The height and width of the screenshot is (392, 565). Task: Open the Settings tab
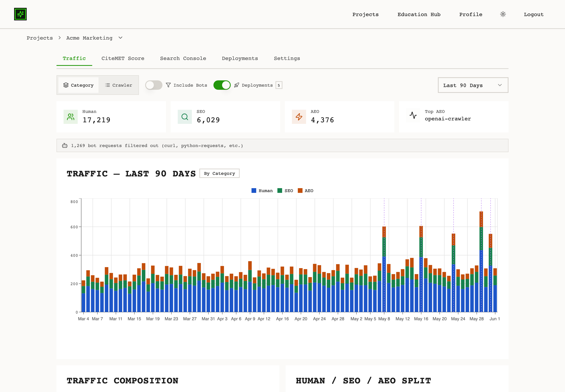pos(287,58)
